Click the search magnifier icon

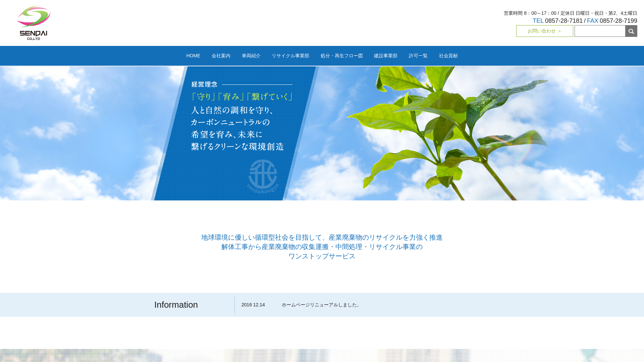click(631, 31)
